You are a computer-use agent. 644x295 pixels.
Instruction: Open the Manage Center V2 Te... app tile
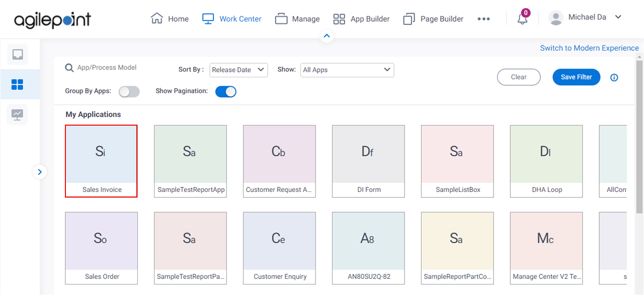[547, 248]
